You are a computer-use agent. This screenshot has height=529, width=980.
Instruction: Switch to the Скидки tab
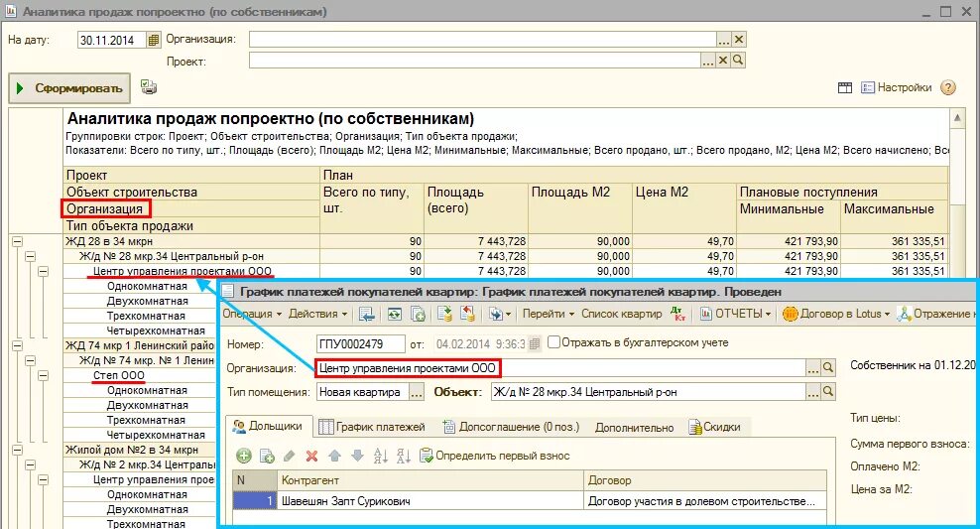coord(714,427)
